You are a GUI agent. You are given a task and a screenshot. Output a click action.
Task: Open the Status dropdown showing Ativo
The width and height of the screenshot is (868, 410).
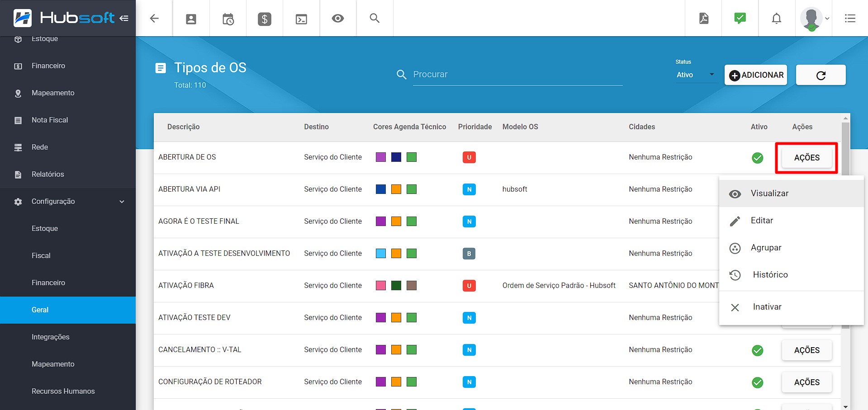pos(695,75)
